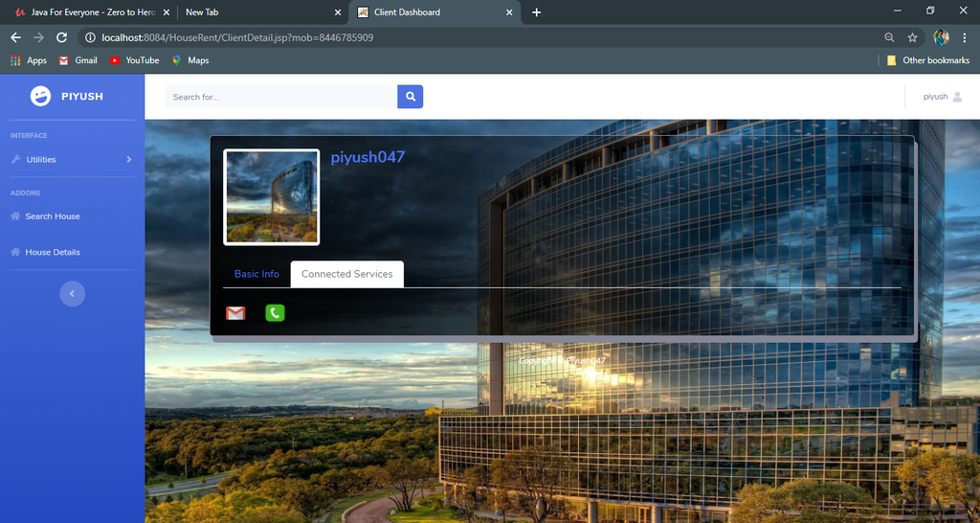Click the home icon beside House Details
Image resolution: width=980 pixels, height=523 pixels.
[15, 252]
